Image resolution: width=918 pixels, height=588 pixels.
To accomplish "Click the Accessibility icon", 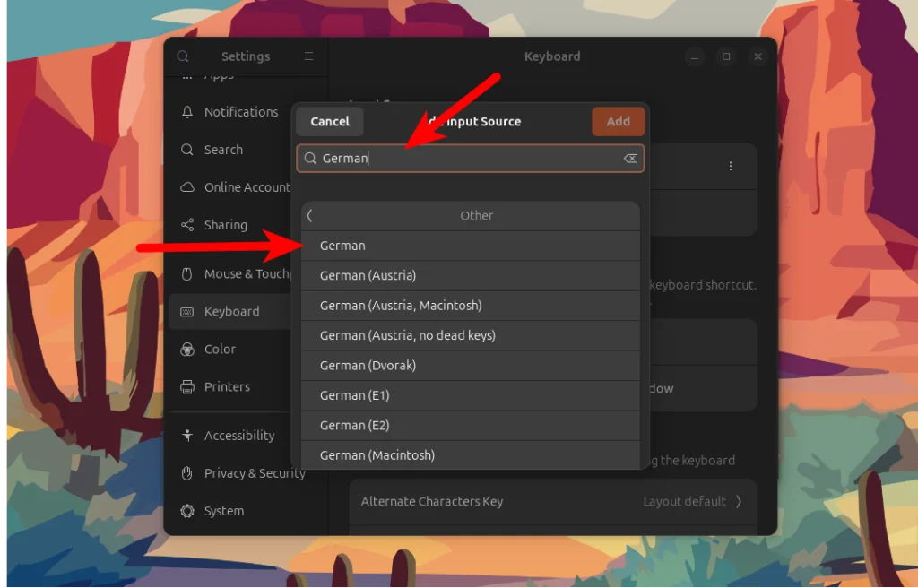I will coord(186,435).
